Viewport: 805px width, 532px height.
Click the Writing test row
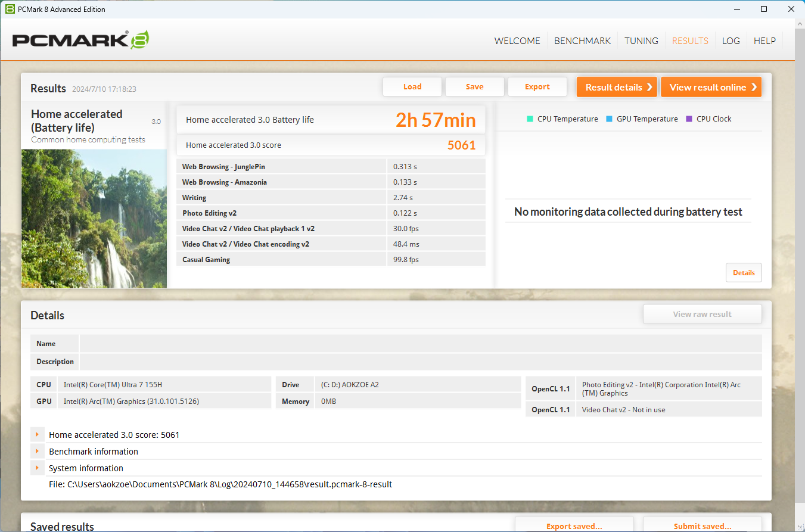tap(331, 197)
